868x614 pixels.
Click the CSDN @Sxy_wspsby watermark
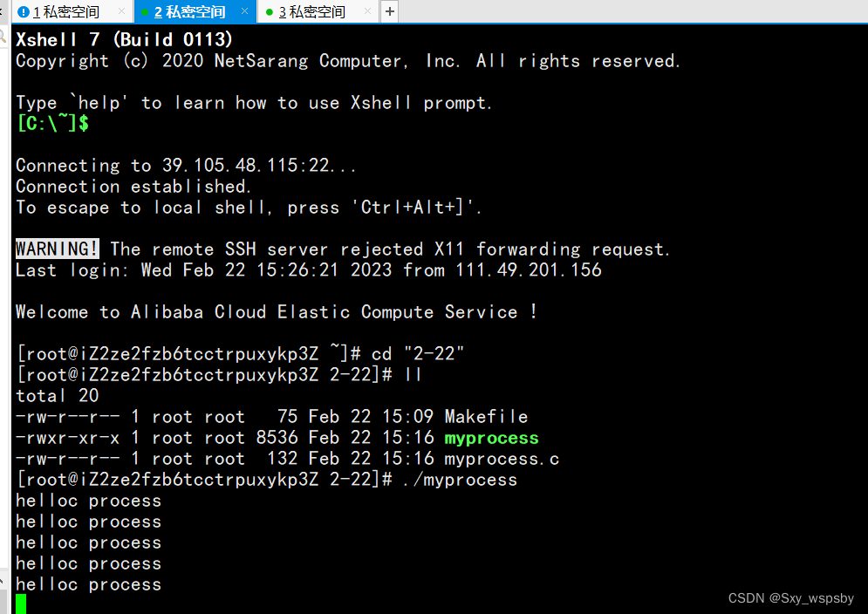tap(790, 598)
